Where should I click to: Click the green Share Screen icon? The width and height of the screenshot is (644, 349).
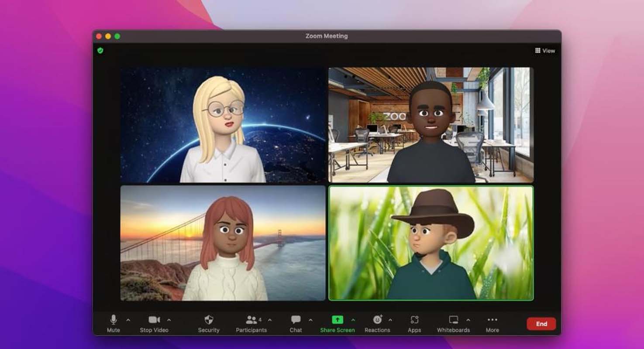point(337,320)
